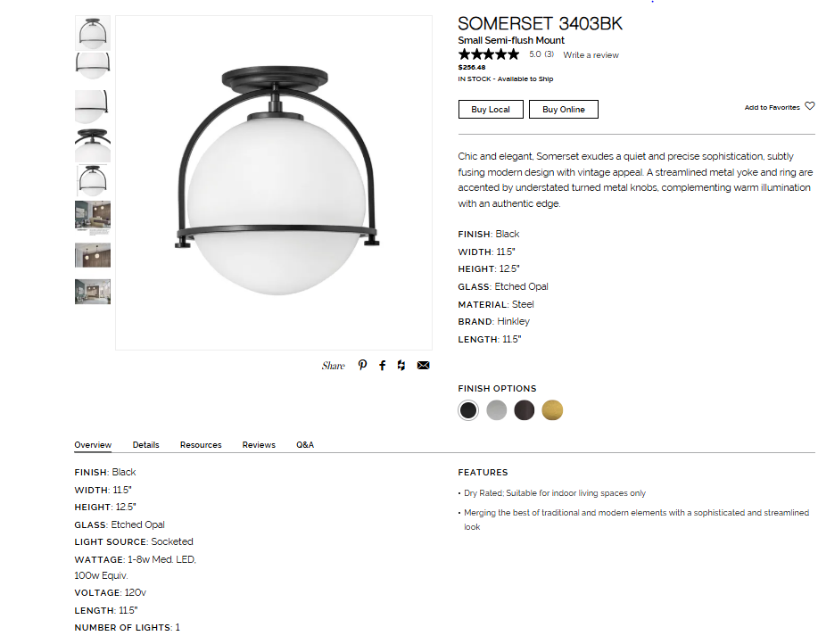This screenshot has height=644, width=818.
Task: Select the gold brass finish swatch
Action: pos(552,410)
